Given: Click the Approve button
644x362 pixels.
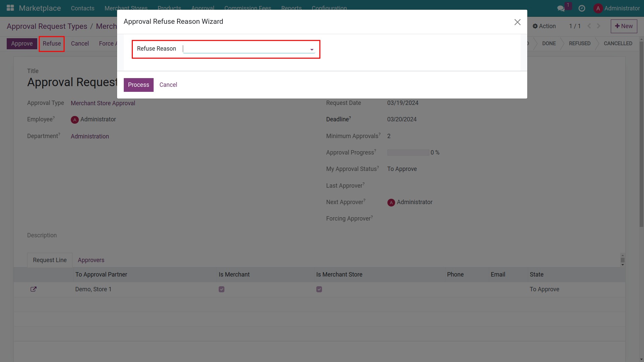Looking at the screenshot, I should click(22, 44).
